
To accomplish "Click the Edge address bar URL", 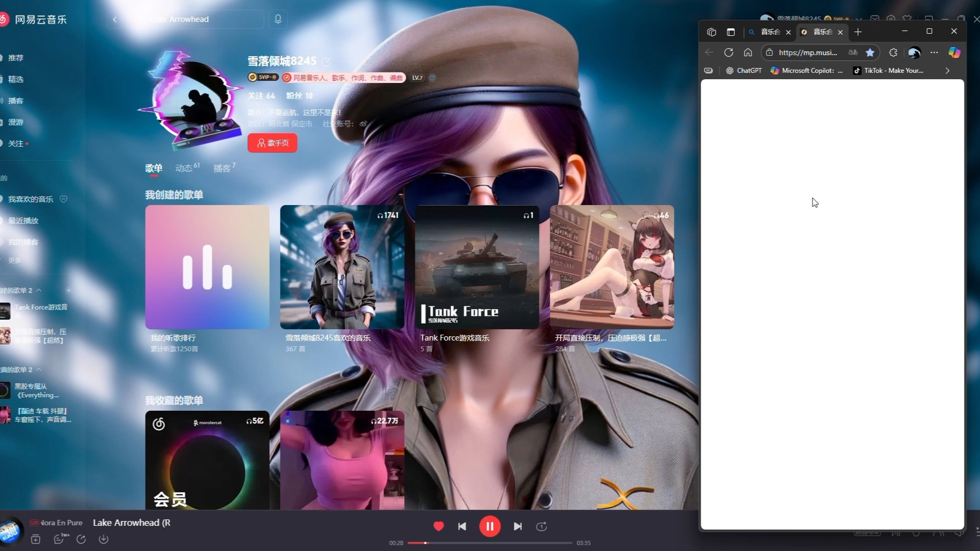I will click(808, 52).
